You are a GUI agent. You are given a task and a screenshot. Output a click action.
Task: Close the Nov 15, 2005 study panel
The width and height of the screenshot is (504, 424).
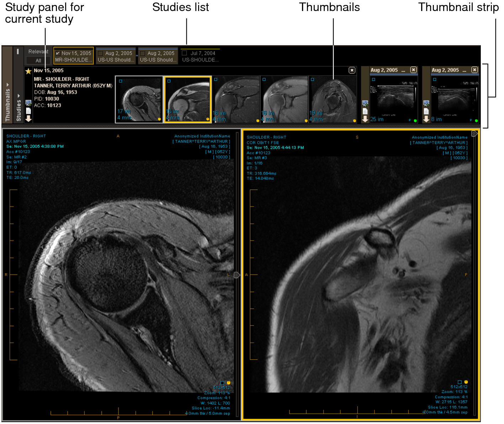(x=352, y=70)
